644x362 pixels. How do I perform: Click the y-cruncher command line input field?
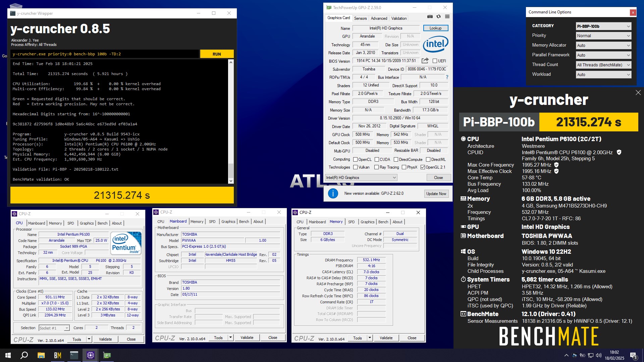click(x=105, y=54)
